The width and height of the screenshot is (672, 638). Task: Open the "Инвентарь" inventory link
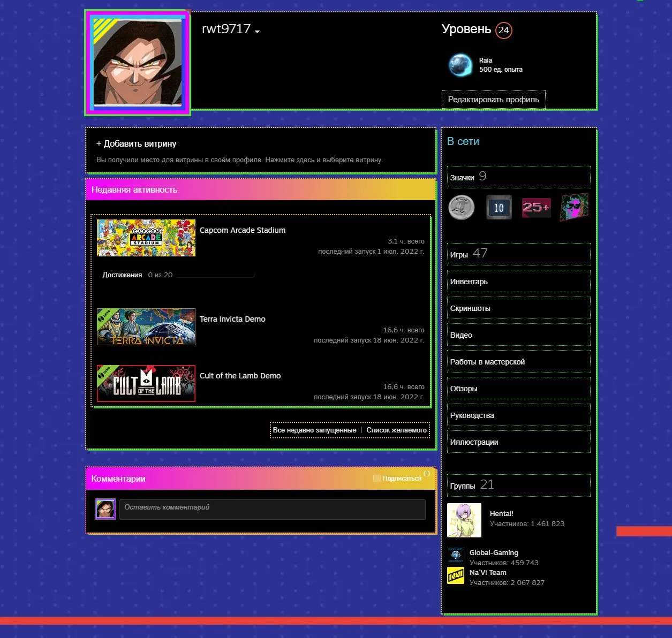tap(519, 282)
